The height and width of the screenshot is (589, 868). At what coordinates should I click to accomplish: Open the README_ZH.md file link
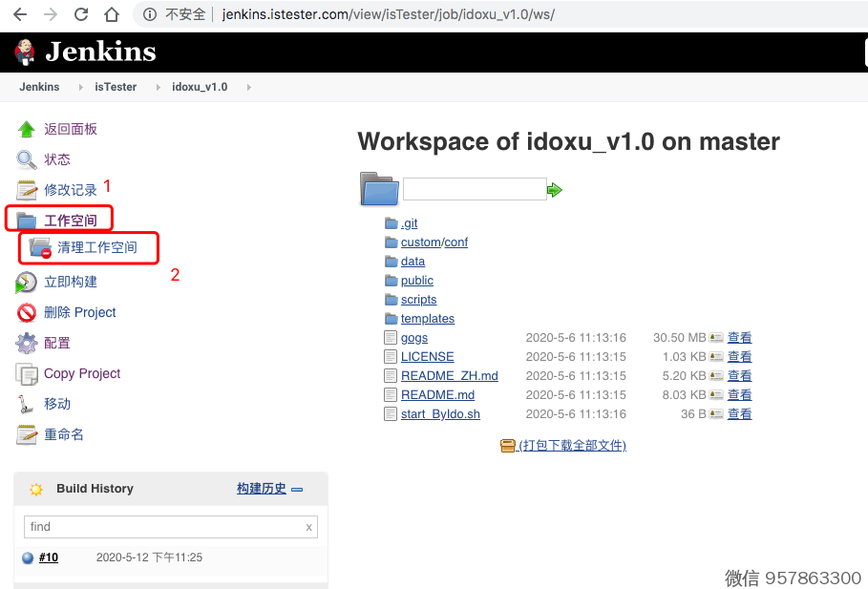tap(449, 376)
